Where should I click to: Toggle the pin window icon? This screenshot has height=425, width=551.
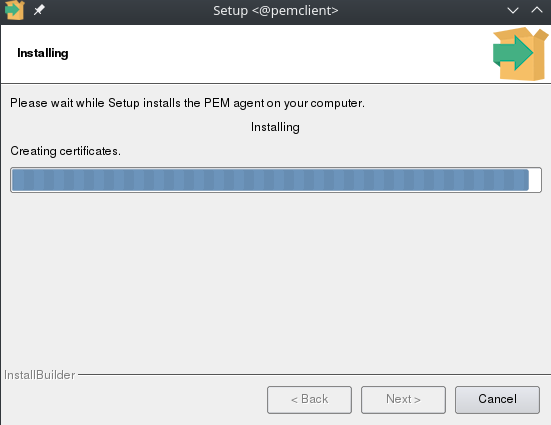pos(39,10)
